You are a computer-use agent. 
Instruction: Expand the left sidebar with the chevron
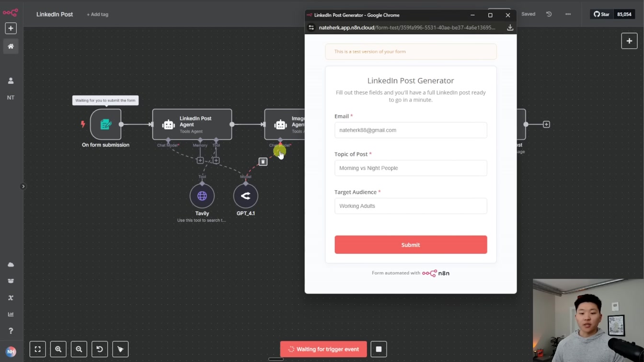coord(23,186)
